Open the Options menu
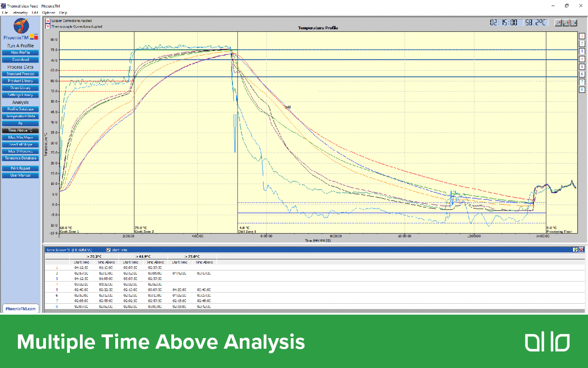588x368 pixels. [48, 13]
